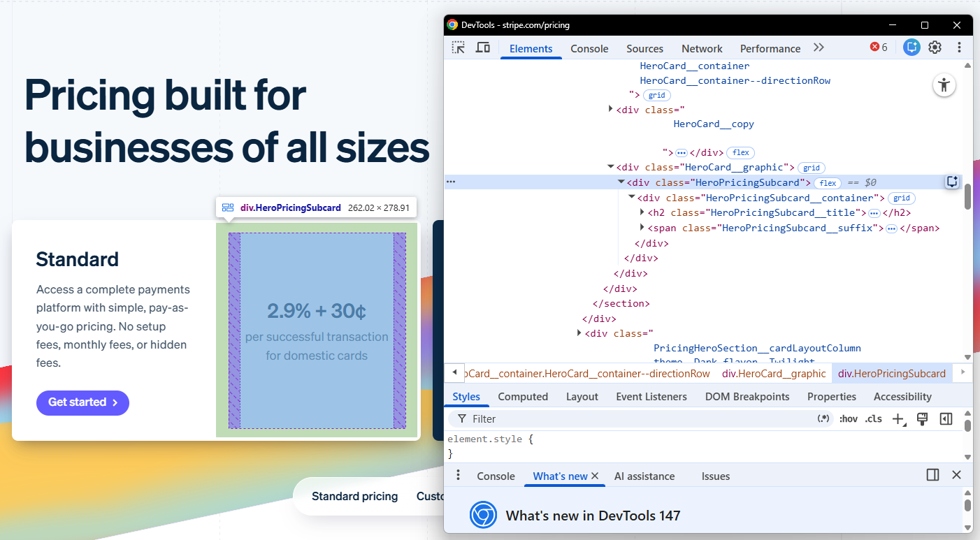Screen dimensions: 980x540
Task: Click grid badge on HeroPricingSubcard__container
Action: [902, 198]
